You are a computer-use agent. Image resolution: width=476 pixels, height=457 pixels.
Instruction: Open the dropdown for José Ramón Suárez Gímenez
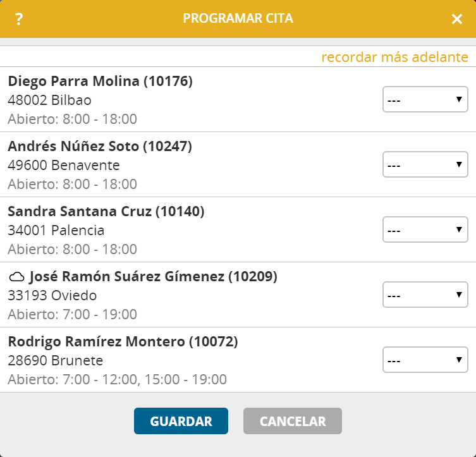(x=425, y=295)
